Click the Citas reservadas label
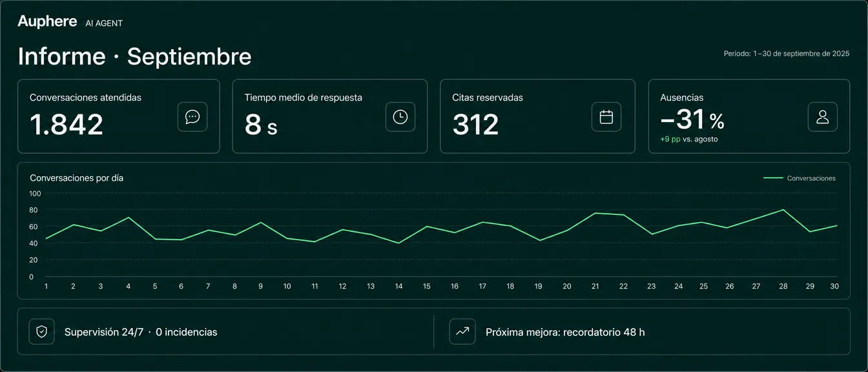The width and height of the screenshot is (868, 372). tap(488, 98)
